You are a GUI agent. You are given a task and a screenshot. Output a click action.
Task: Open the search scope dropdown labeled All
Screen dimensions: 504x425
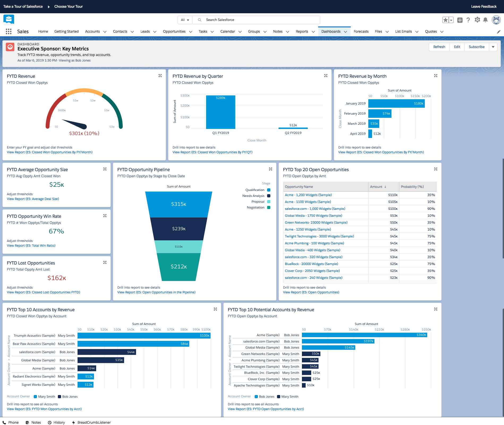[x=185, y=20]
